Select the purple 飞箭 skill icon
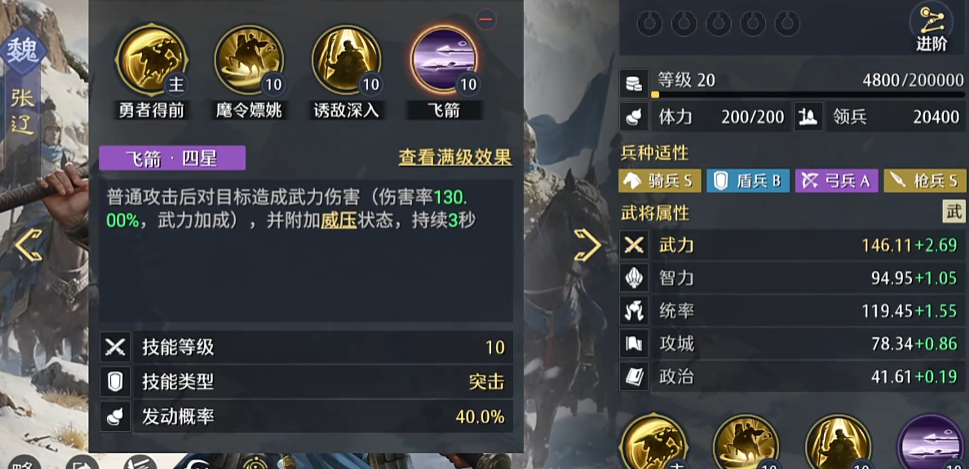969x469 pixels. [x=444, y=59]
